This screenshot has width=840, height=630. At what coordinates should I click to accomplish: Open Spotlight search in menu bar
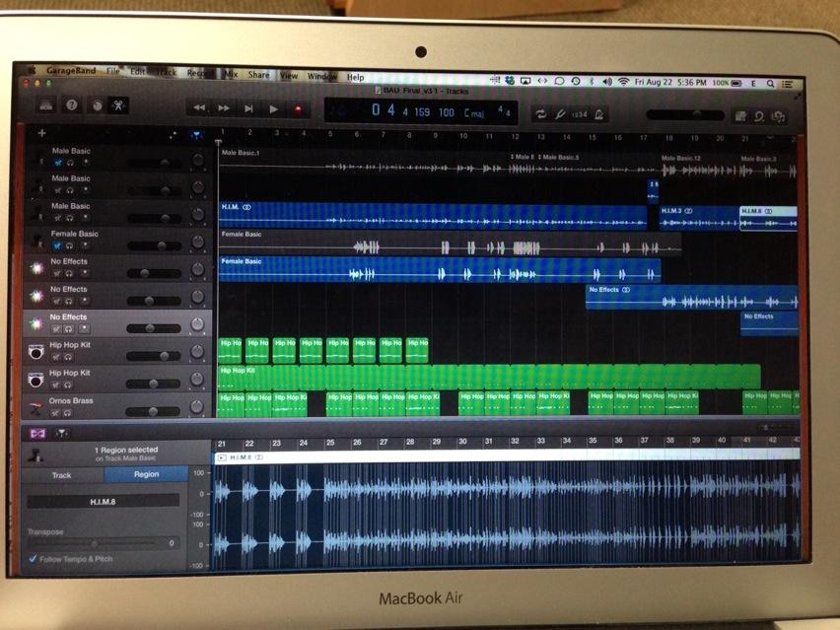(770, 84)
